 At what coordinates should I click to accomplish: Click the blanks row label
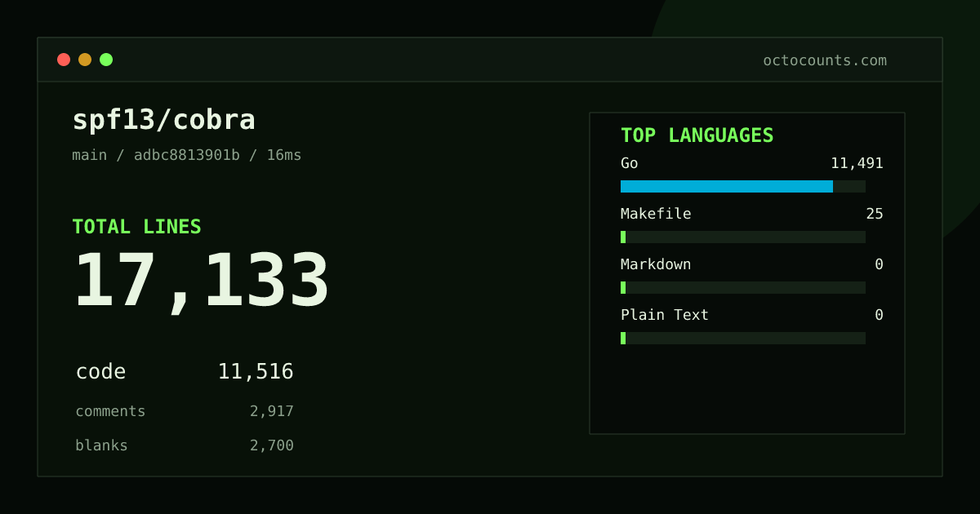[x=101, y=445]
